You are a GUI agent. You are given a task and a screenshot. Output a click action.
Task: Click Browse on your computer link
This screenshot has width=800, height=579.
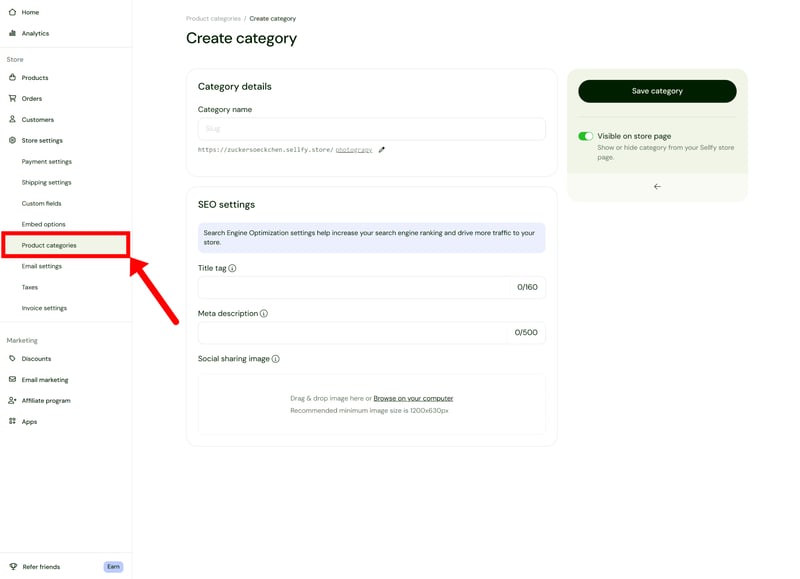click(x=413, y=398)
